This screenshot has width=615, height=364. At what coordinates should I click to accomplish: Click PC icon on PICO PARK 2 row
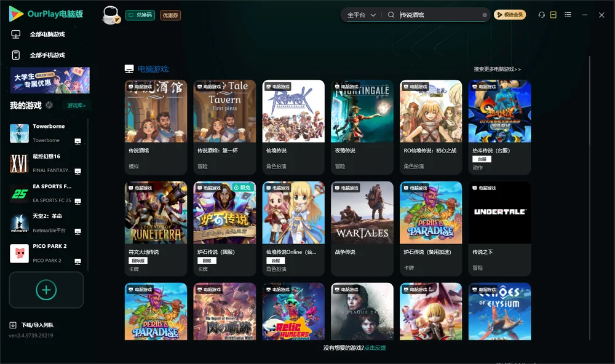77,262
